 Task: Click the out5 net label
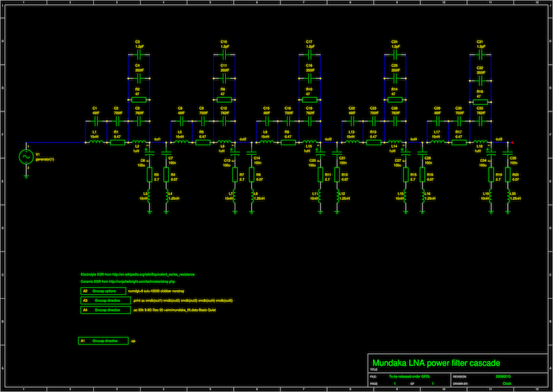(x=498, y=139)
